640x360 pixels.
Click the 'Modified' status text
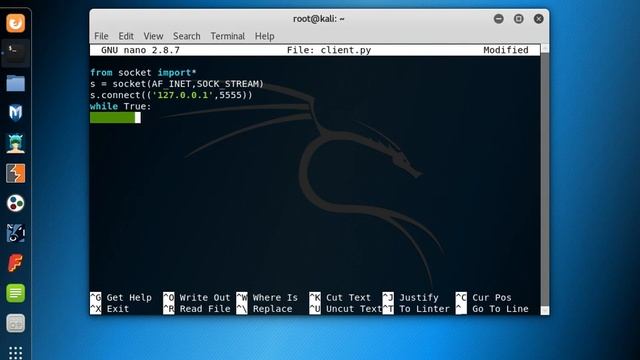pyautogui.click(x=506, y=50)
